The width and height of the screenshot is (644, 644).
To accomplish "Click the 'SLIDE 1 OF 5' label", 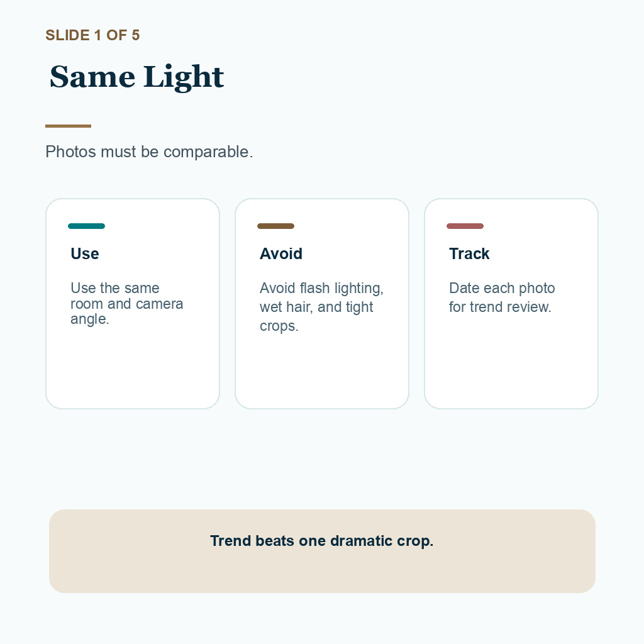I will coord(92,35).
